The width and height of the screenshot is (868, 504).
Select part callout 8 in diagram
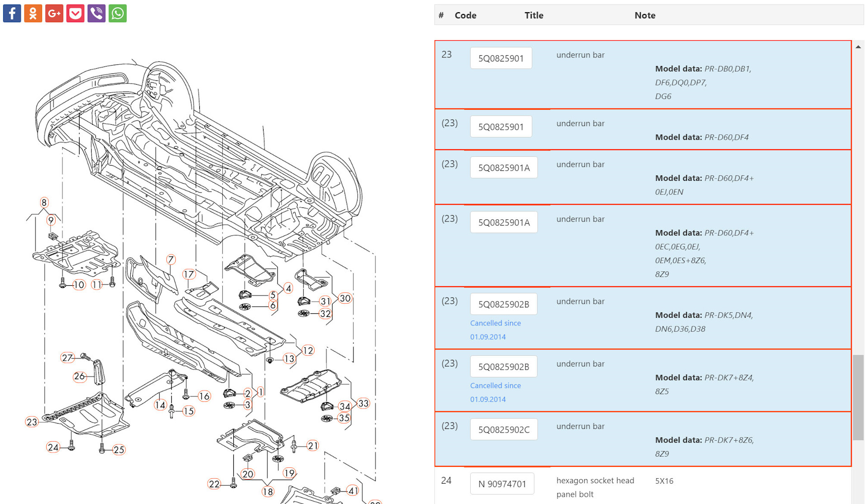(x=44, y=202)
